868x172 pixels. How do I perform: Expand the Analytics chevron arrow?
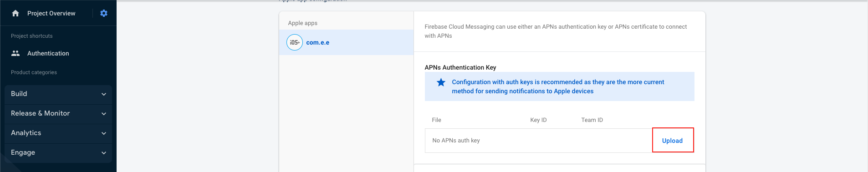click(x=104, y=133)
